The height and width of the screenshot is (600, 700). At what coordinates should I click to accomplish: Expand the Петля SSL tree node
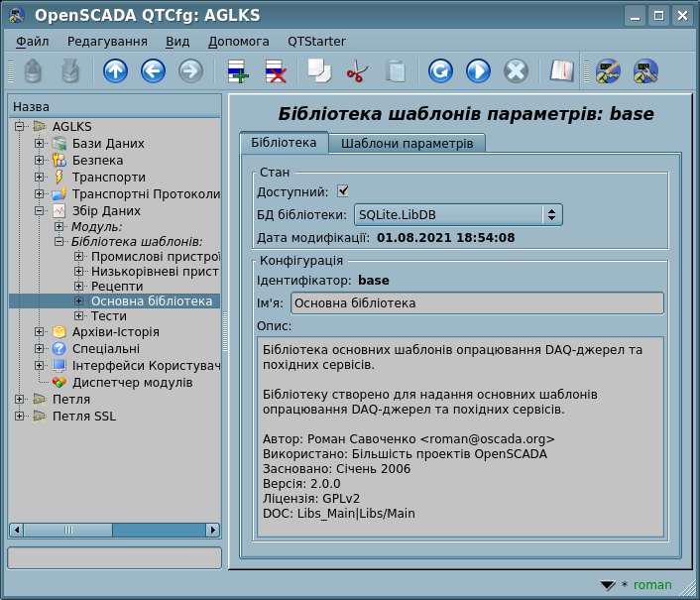[19, 417]
